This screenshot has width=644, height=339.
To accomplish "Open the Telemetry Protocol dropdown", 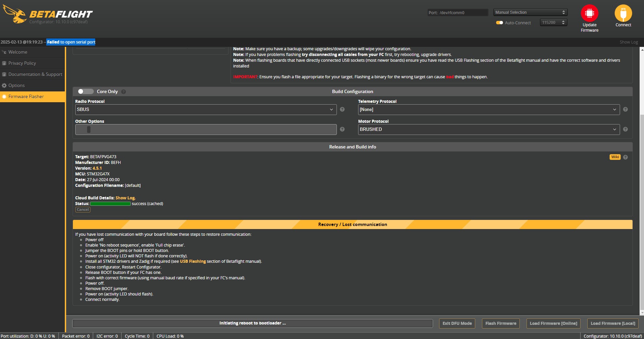I will click(489, 110).
